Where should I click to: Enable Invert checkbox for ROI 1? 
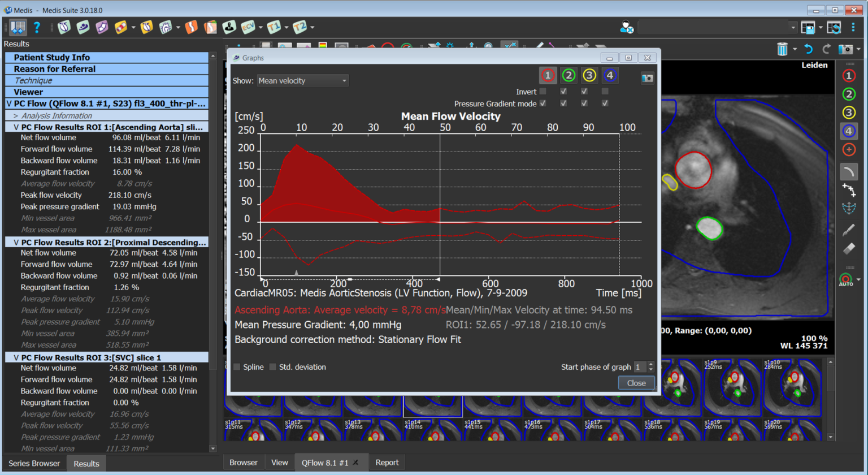543,91
